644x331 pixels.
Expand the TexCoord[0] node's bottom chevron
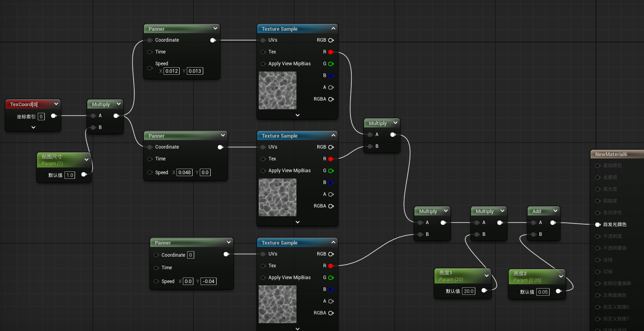(33, 127)
